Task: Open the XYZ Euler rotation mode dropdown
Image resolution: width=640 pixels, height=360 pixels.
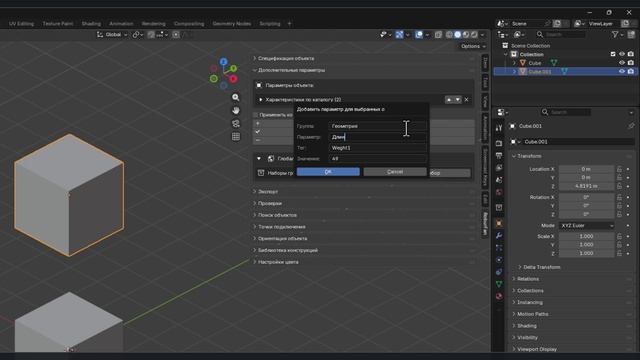Action: [587, 226]
